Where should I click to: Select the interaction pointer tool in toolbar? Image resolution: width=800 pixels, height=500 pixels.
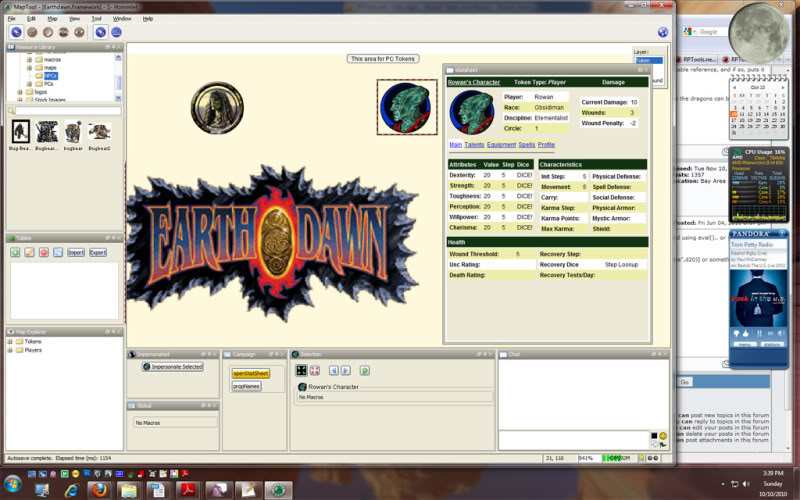[16, 32]
